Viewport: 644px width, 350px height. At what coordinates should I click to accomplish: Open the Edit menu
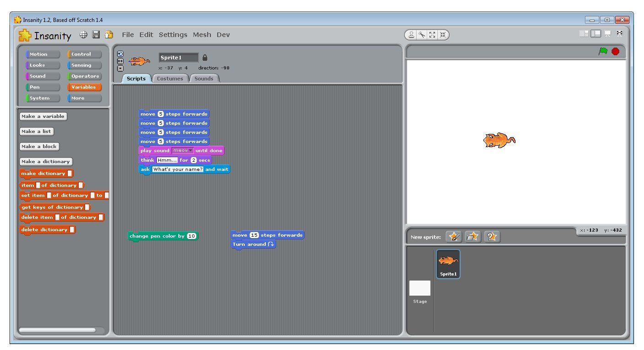(146, 35)
